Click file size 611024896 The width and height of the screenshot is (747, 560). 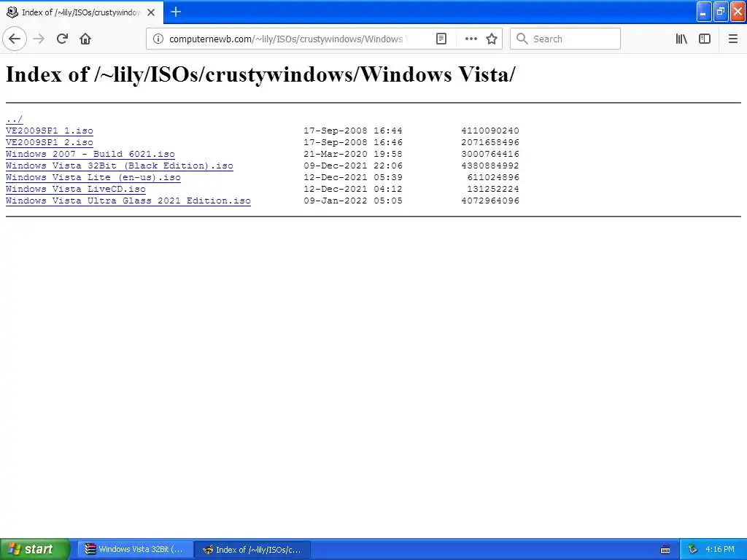[493, 177]
